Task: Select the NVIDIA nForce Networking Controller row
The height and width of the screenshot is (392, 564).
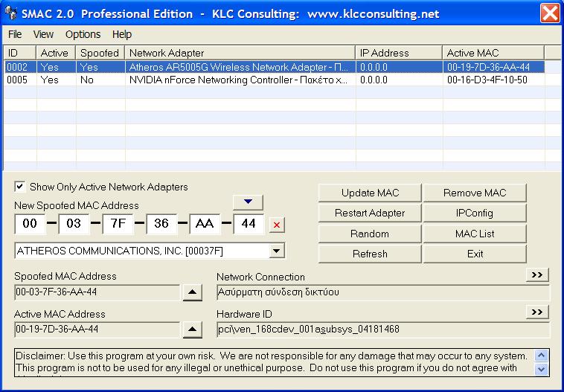Action: [274, 80]
